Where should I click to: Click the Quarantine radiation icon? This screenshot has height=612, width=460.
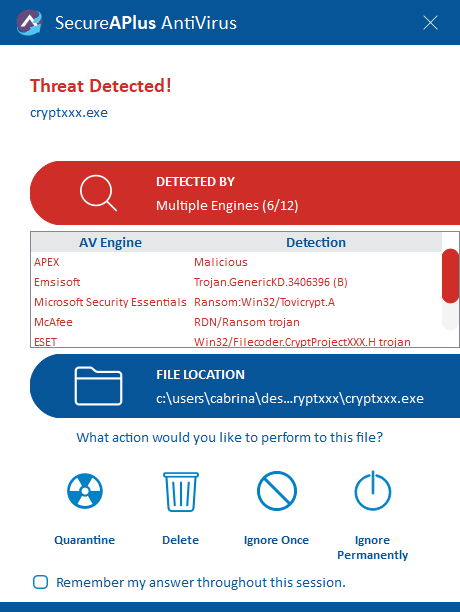pyautogui.click(x=85, y=491)
